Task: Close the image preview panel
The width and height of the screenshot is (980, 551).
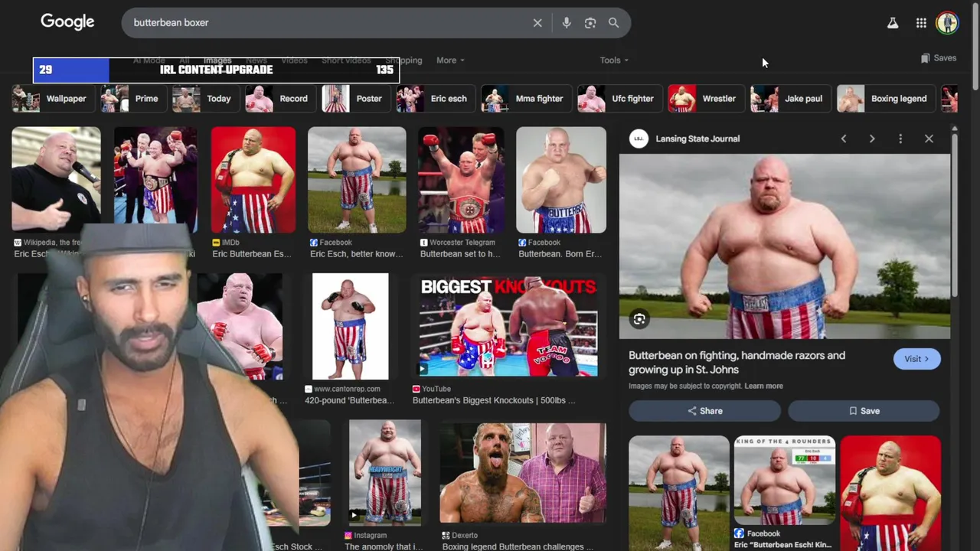Action: pyautogui.click(x=929, y=139)
